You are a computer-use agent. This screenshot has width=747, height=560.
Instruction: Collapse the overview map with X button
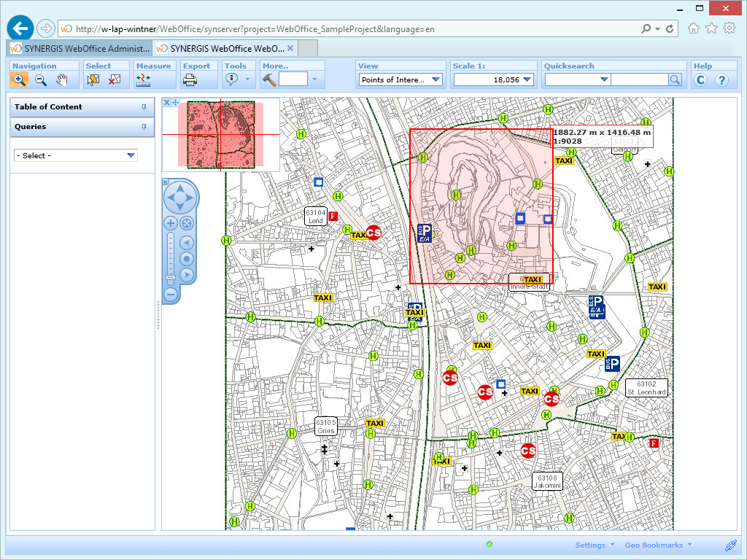166,102
